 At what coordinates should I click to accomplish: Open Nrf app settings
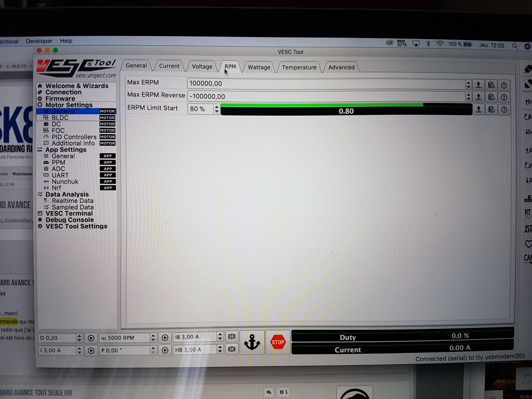[x=76, y=188]
